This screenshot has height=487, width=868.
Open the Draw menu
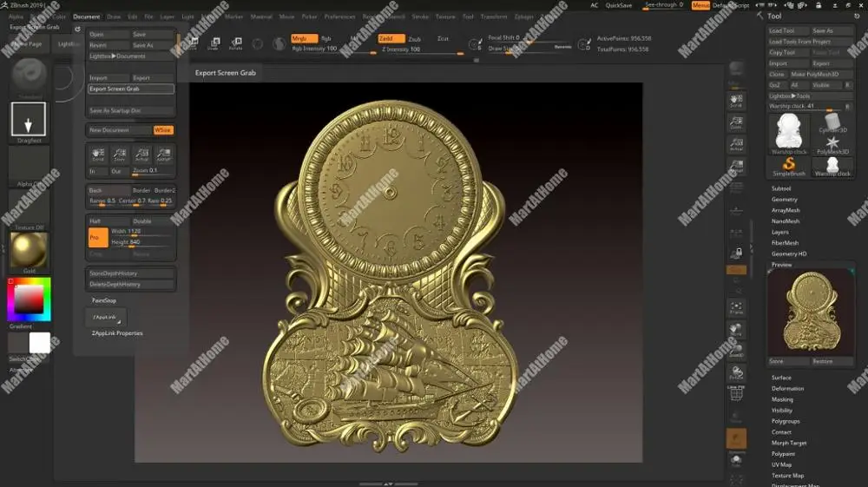click(x=114, y=16)
